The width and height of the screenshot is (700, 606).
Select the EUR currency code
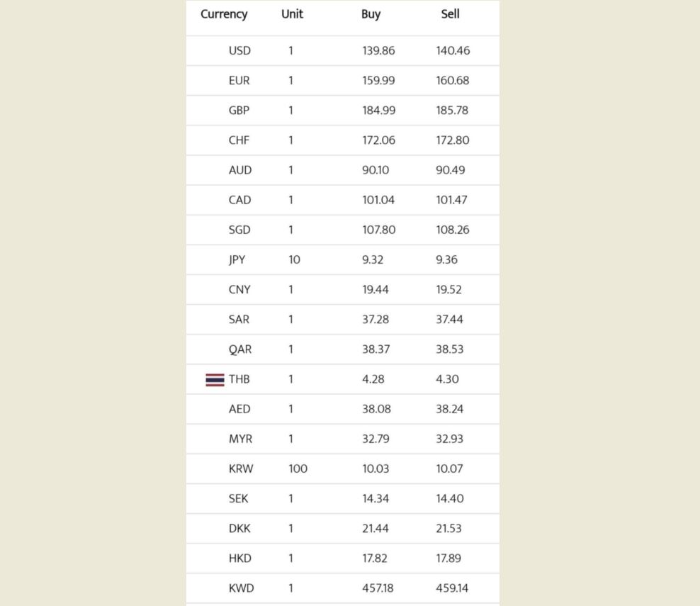click(x=239, y=81)
